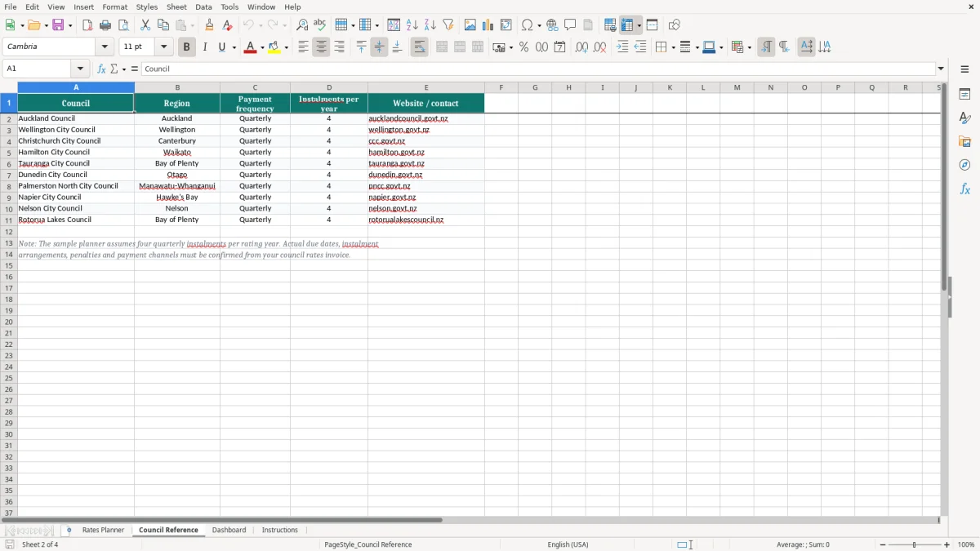Open the sidebar Properties deck
This screenshot has width=980, height=551.
click(x=964, y=94)
